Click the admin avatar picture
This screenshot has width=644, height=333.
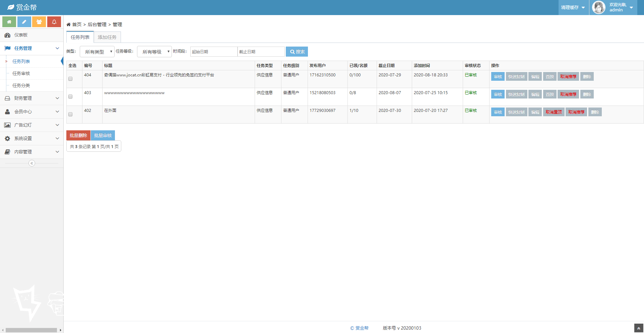(598, 7)
